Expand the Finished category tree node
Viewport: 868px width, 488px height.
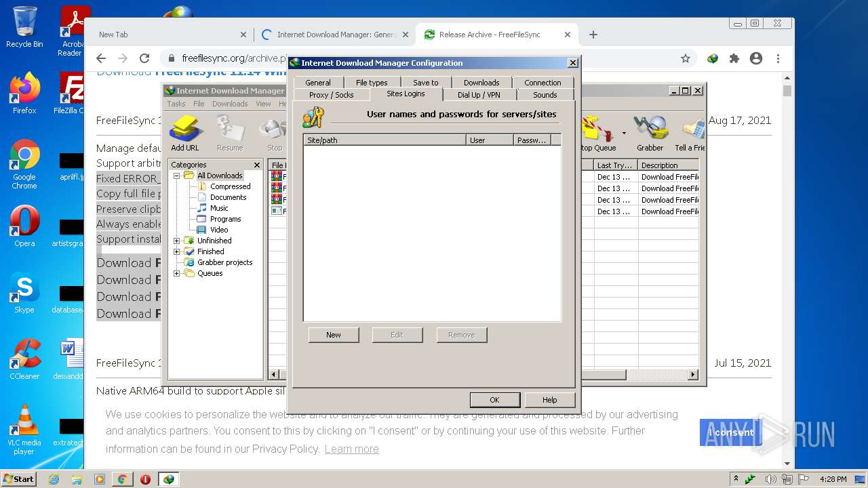click(x=177, y=251)
